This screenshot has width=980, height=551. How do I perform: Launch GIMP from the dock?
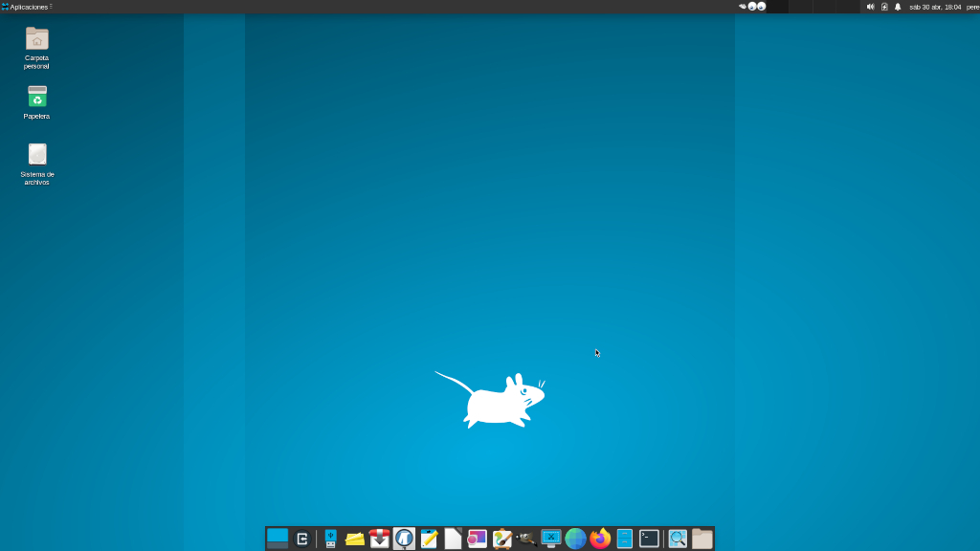526,539
